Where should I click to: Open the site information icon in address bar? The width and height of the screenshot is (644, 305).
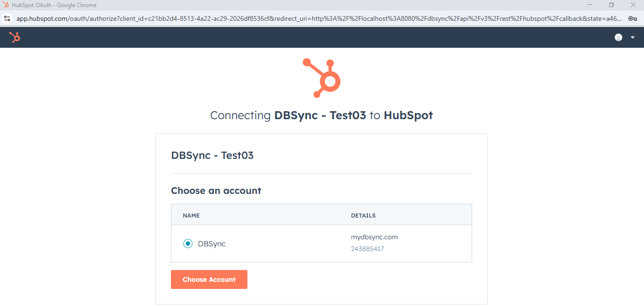(7, 18)
